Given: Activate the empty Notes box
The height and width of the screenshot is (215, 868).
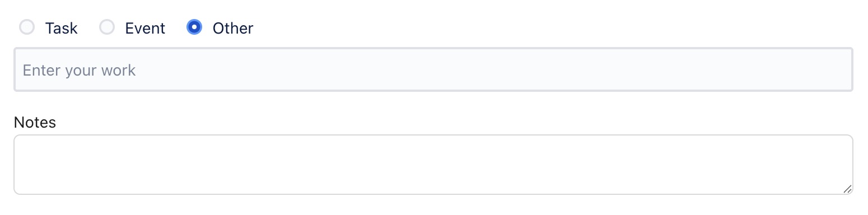Looking at the screenshot, I should coord(433,165).
